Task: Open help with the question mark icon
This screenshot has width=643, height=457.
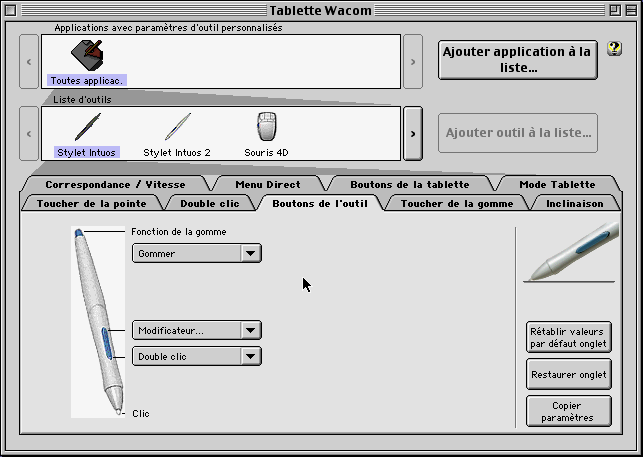Action: coord(614,49)
